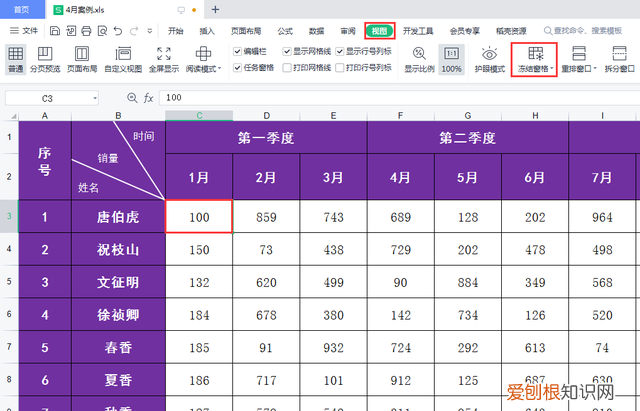The image size is (640, 411).
Task: Click the Save icon in quick toolbar
Action: (x=55, y=31)
